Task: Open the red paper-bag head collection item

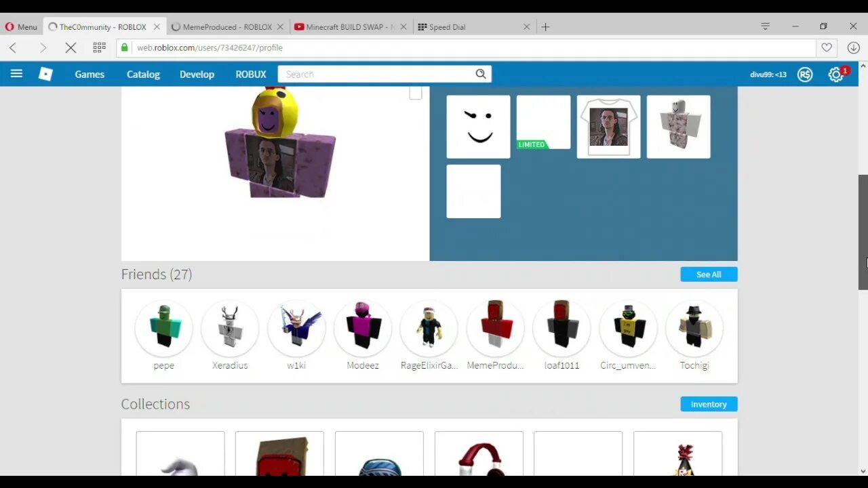Action: tap(279, 453)
